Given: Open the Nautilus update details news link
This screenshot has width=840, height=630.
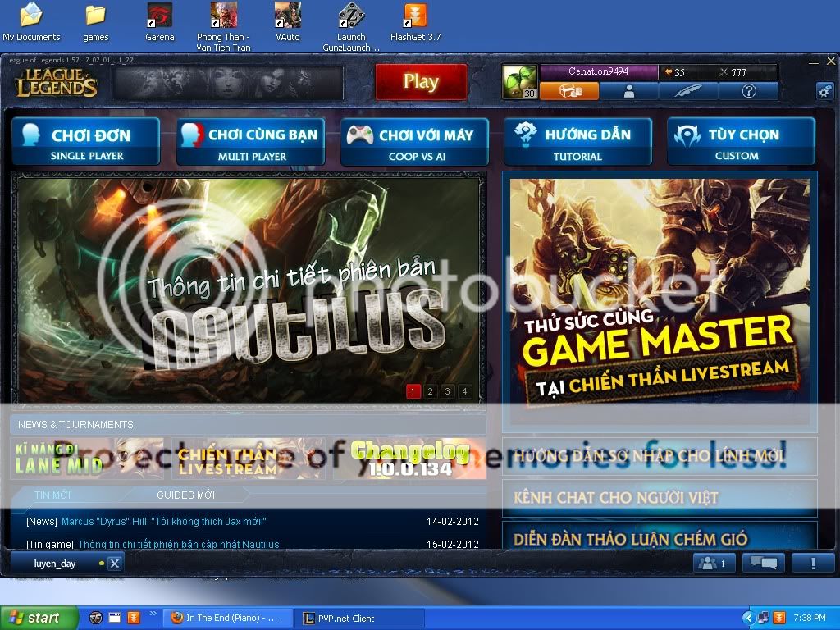Looking at the screenshot, I should (178, 544).
